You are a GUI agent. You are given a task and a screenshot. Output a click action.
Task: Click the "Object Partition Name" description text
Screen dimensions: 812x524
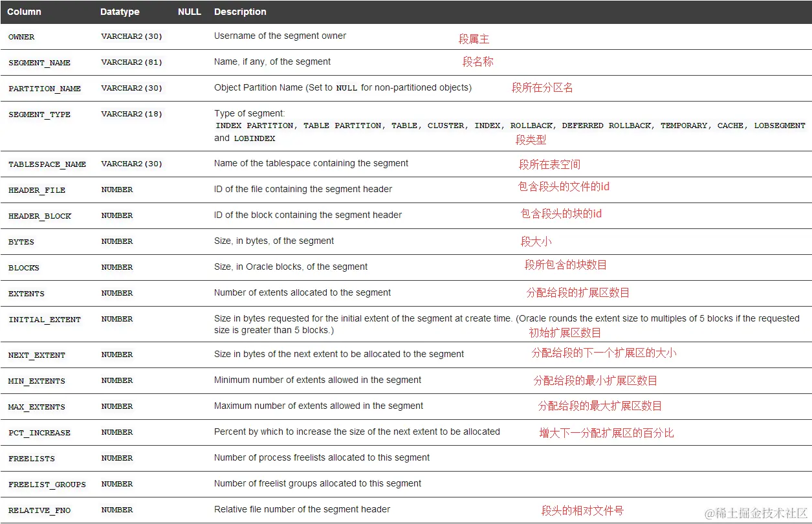(x=343, y=88)
